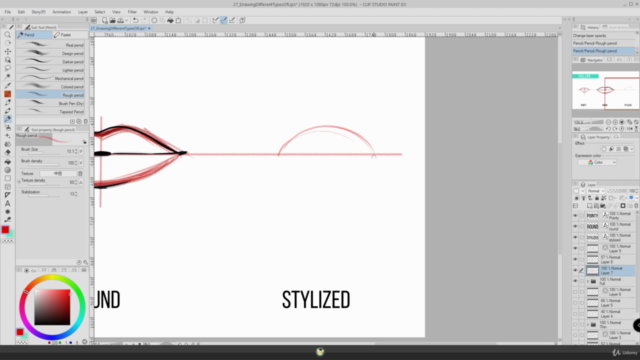The height and width of the screenshot is (360, 640).
Task: Click the Delete layer trash icon
Action: (x=636, y=206)
